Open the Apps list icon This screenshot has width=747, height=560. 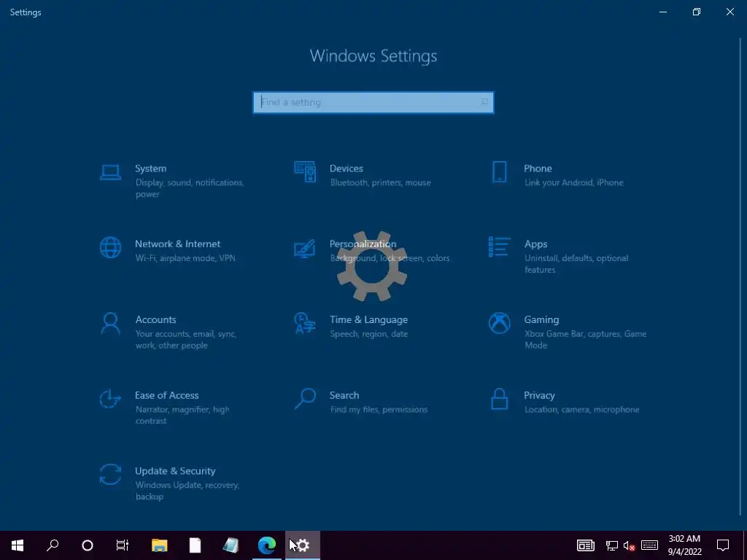[499, 247]
